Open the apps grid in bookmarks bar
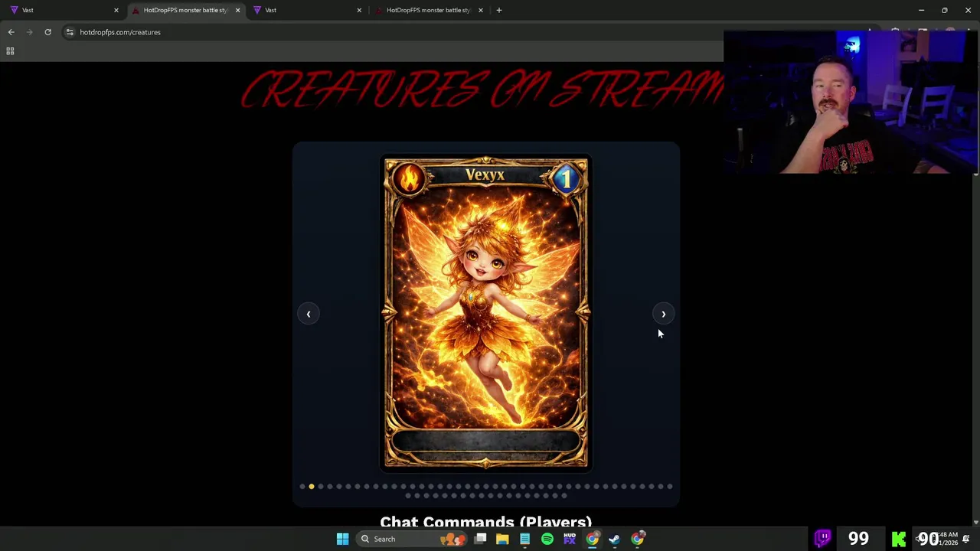The image size is (980, 551). (x=10, y=51)
